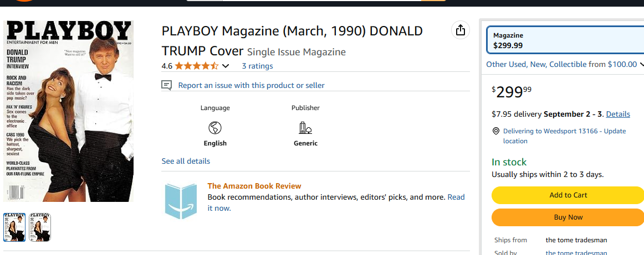644x255 pixels.
Task: Open the See all details link
Action: click(x=186, y=162)
